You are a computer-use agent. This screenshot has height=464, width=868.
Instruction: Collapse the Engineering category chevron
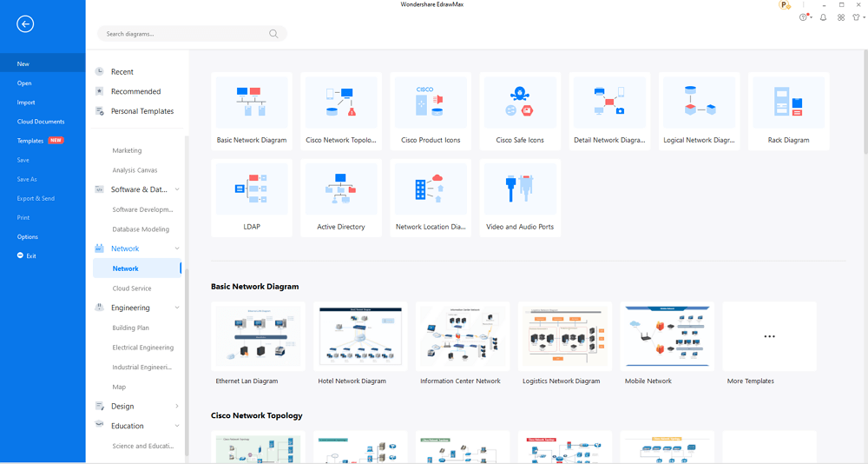pos(177,308)
